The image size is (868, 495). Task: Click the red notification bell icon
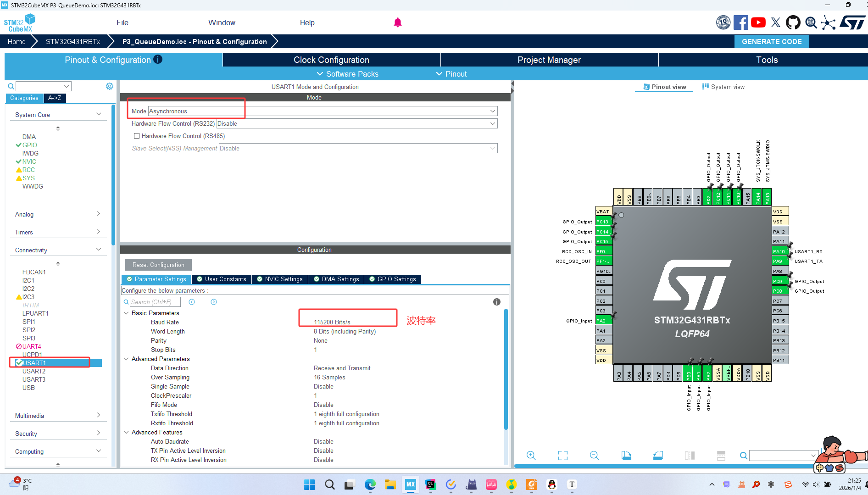click(398, 22)
